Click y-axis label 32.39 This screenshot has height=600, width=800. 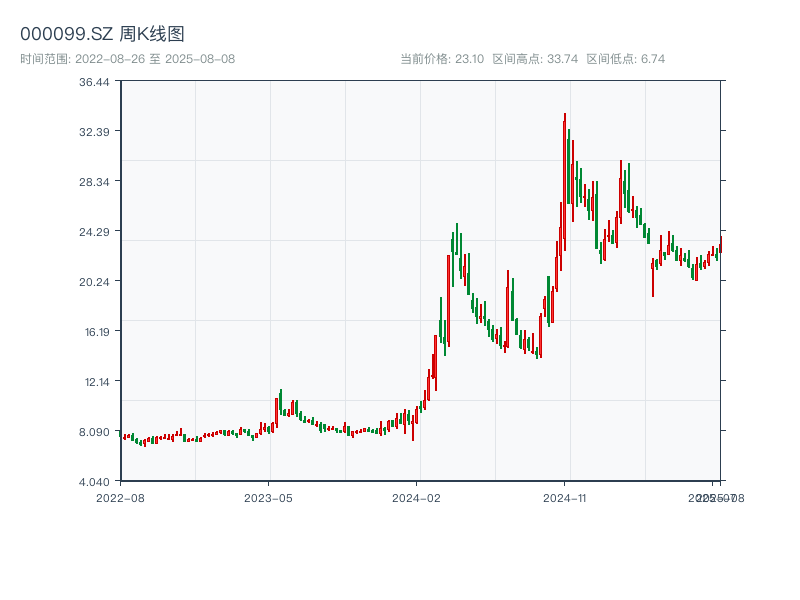click(x=94, y=132)
